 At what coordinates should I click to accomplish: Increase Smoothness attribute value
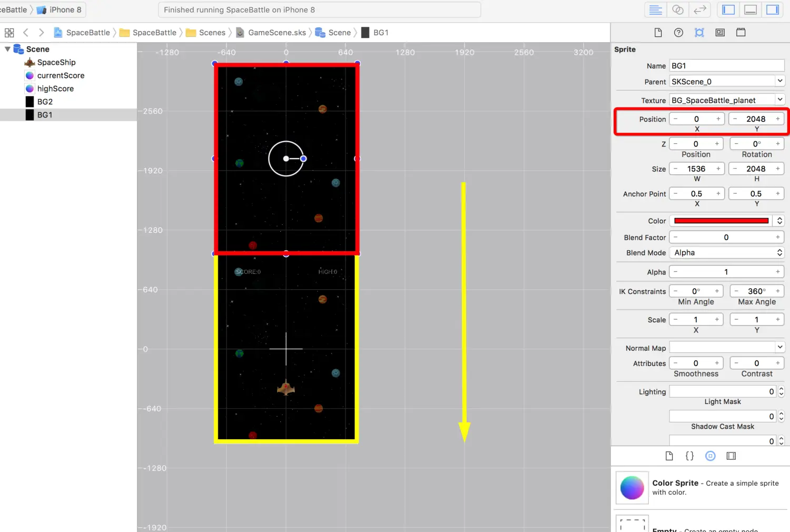[x=717, y=363]
